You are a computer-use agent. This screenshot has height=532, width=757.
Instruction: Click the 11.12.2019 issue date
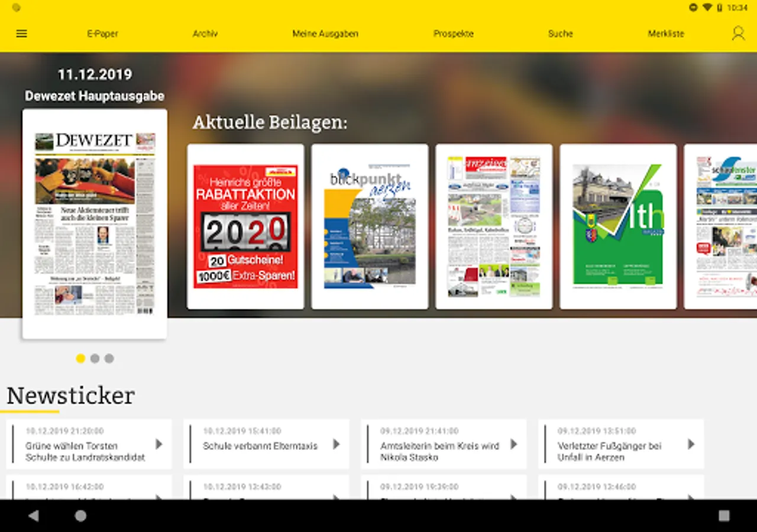click(x=95, y=74)
